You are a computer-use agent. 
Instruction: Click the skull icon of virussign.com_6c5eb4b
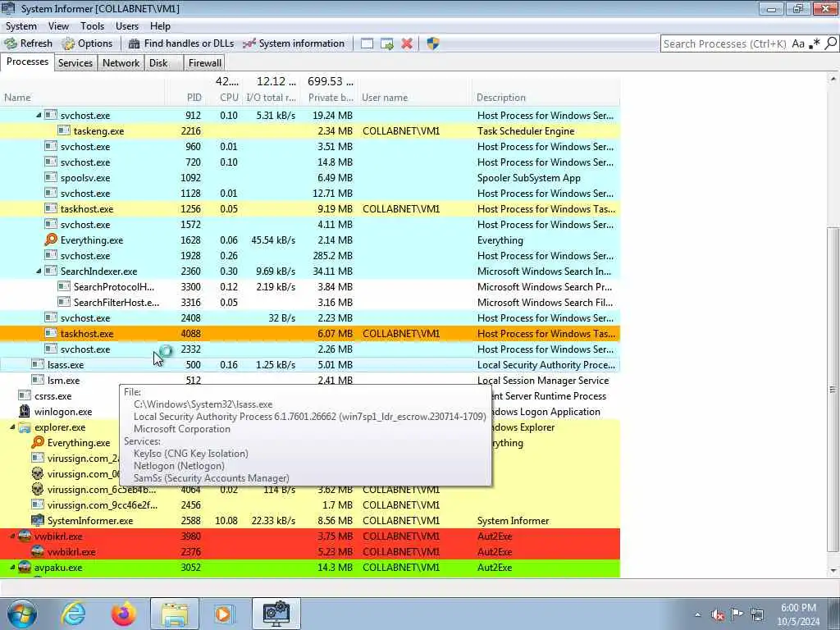coord(38,489)
